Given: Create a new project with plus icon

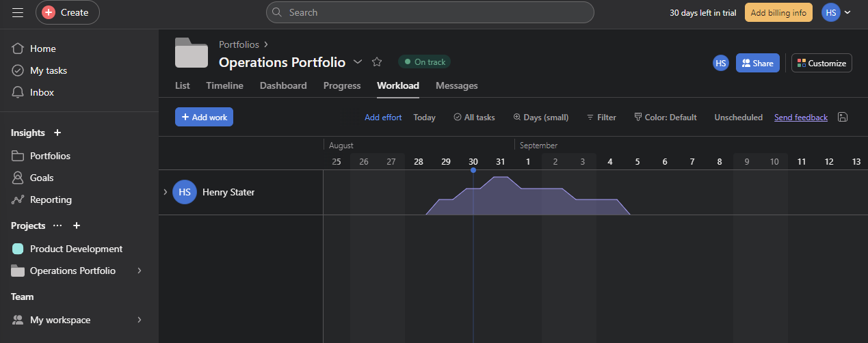Looking at the screenshot, I should click(77, 225).
